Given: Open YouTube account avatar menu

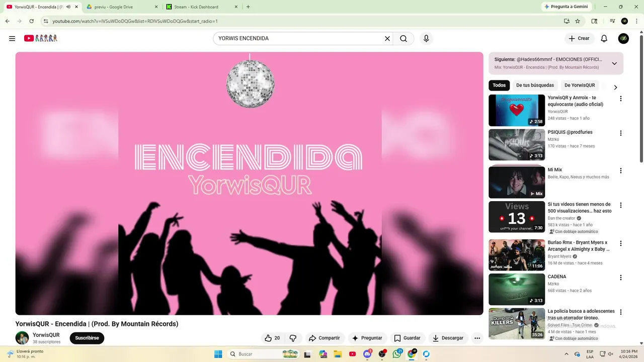Looking at the screenshot, I should point(623,38).
